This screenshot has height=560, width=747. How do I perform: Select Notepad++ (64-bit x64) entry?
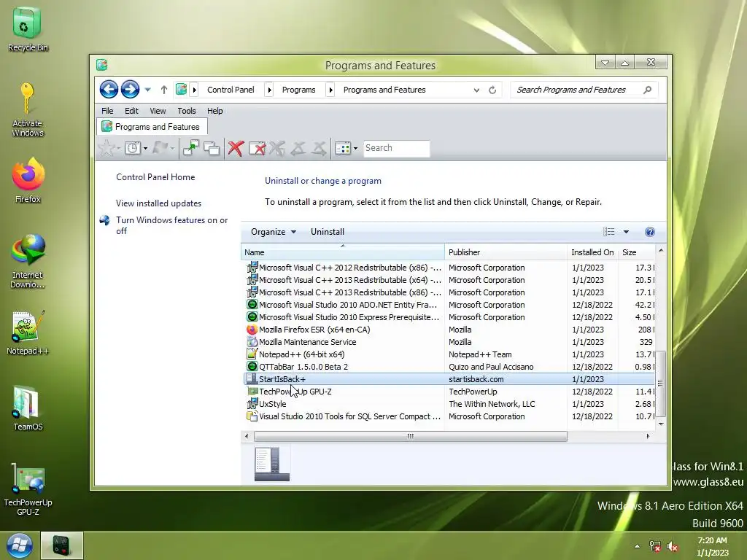(449, 354)
